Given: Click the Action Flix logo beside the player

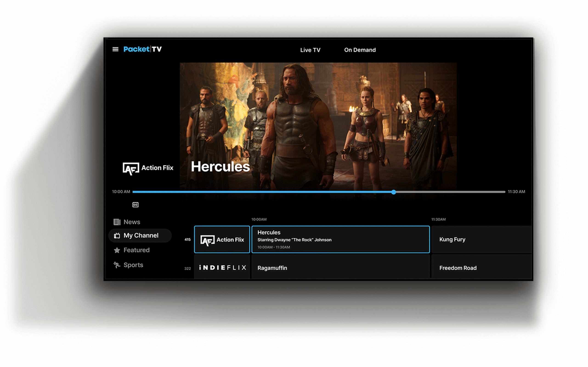Looking at the screenshot, I should 148,168.
